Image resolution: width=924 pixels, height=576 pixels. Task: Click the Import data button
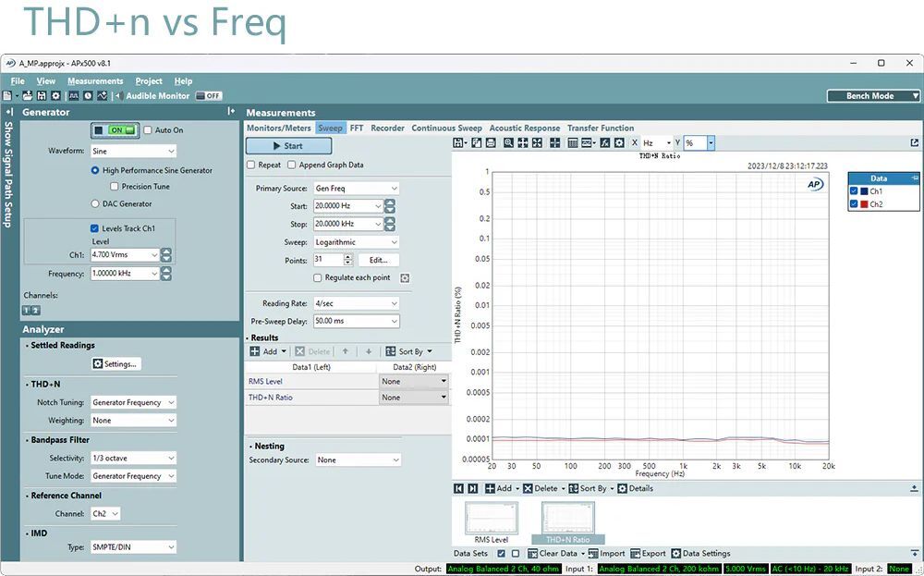(x=606, y=553)
